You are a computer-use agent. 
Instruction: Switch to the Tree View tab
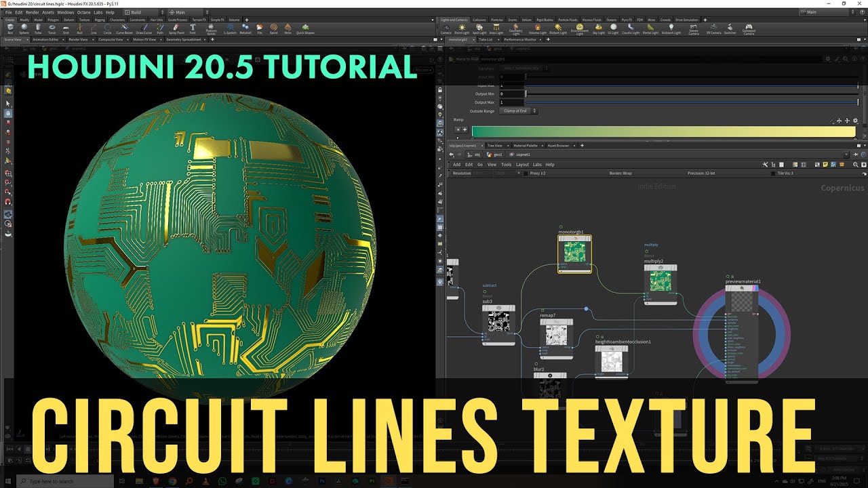point(495,146)
